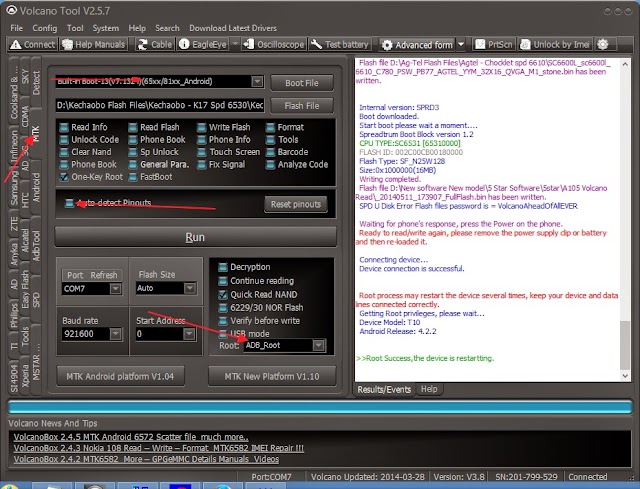640x489 pixels.
Task: Enable Verify before write checkbox
Action: tap(223, 321)
